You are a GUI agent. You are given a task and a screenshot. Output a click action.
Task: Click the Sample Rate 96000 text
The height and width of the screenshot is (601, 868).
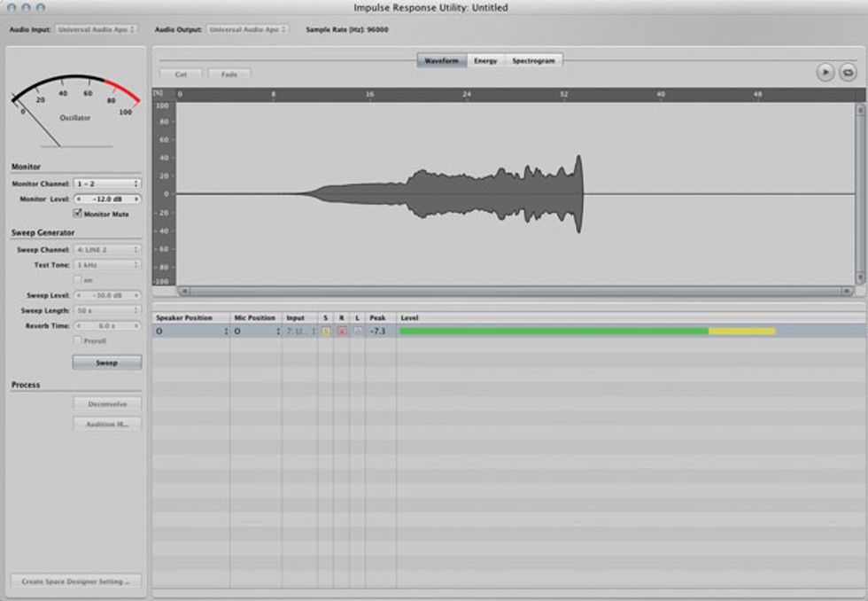347,29
